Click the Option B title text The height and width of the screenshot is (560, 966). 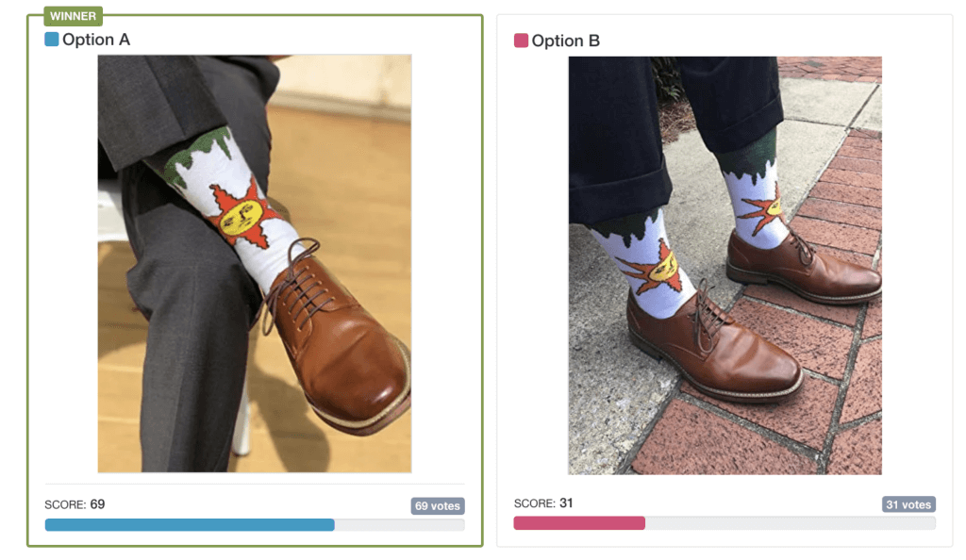coord(566,41)
